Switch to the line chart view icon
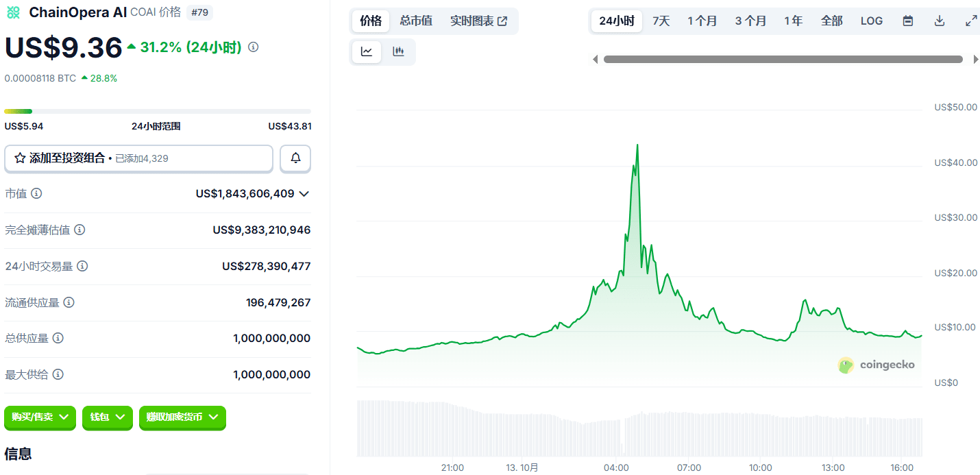Viewport: 980px width, 475px height. pos(367,51)
